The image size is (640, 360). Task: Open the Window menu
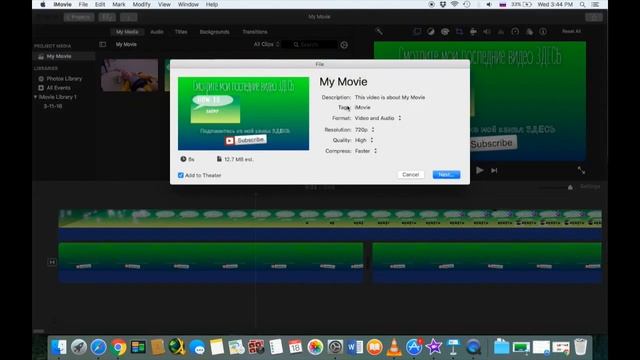188,4
